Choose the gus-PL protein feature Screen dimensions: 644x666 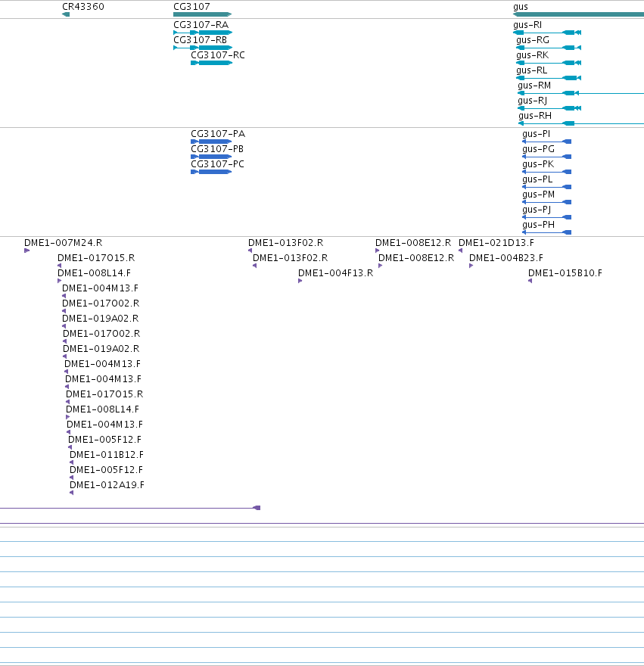(x=546, y=187)
